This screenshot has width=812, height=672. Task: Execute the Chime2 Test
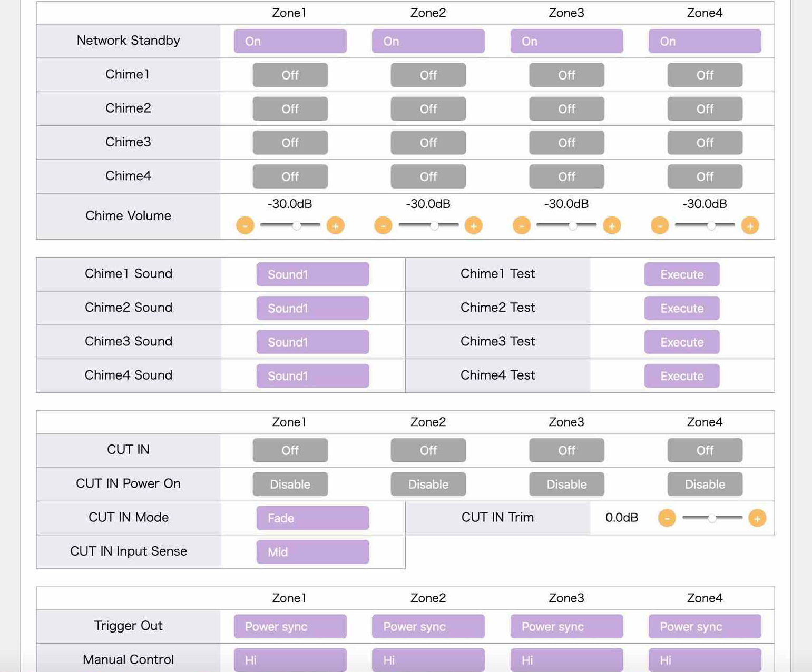pos(682,308)
